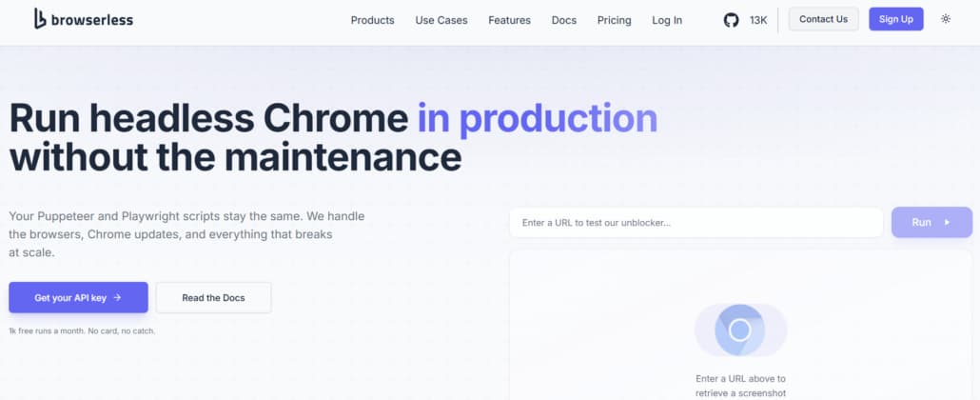
Task: Open the Pricing page
Action: (x=614, y=20)
